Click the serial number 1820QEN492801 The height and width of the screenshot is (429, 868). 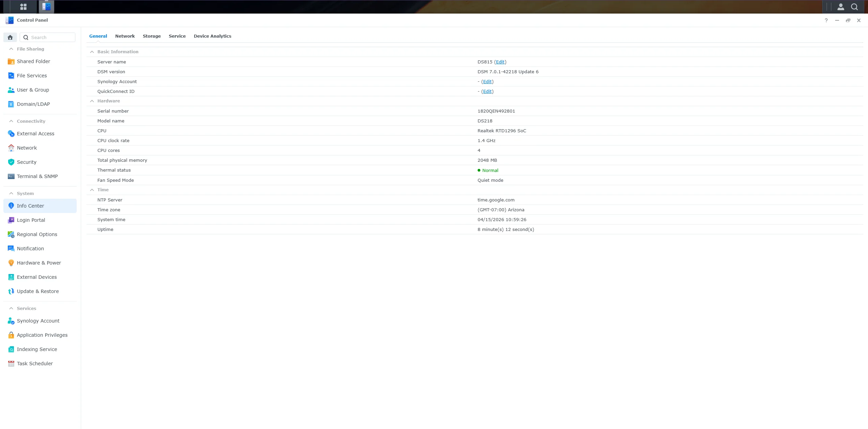tap(496, 111)
